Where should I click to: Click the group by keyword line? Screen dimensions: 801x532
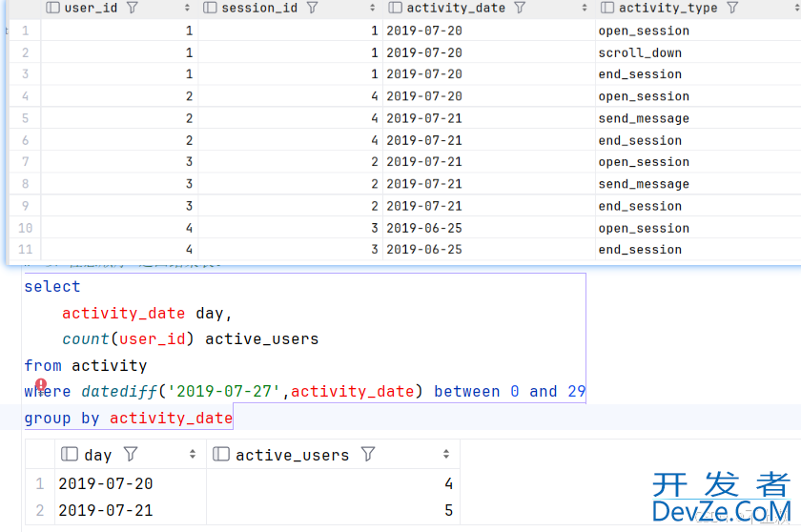point(128,419)
